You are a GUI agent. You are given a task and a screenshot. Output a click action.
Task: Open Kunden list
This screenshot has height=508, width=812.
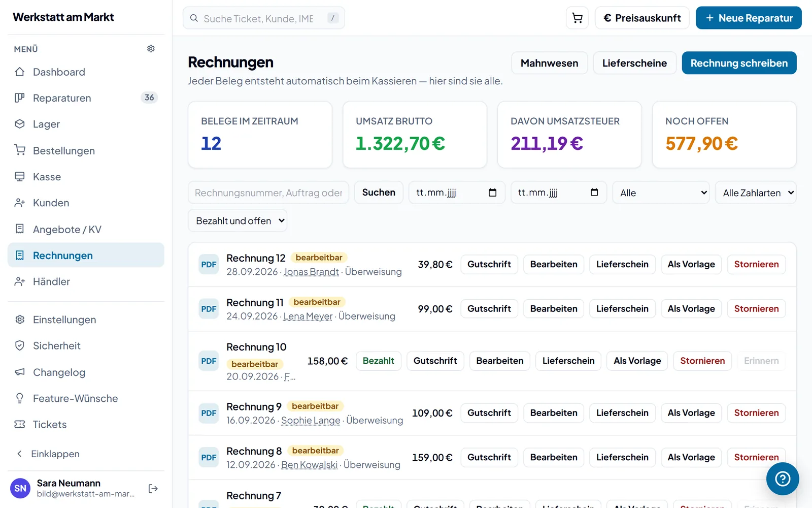point(86,203)
